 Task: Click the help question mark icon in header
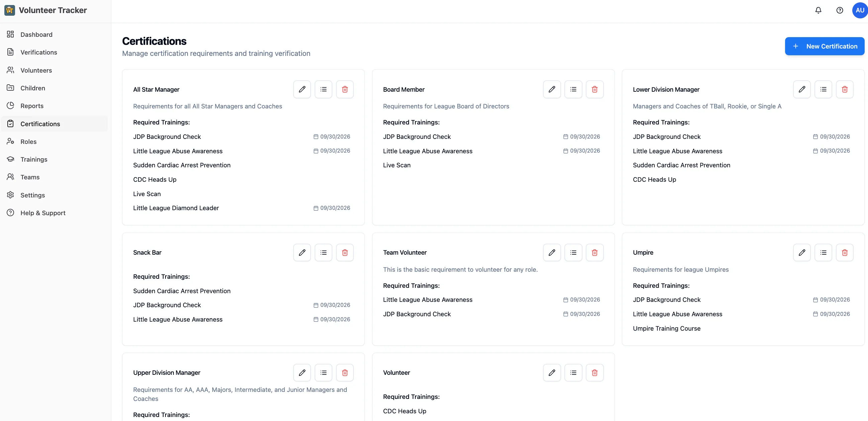click(839, 10)
